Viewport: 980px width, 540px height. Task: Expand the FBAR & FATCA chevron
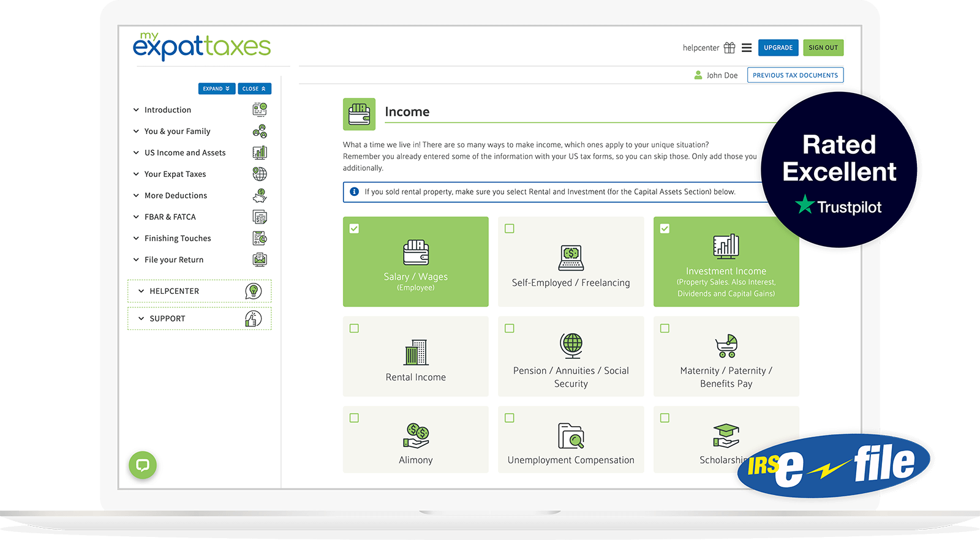tap(136, 217)
